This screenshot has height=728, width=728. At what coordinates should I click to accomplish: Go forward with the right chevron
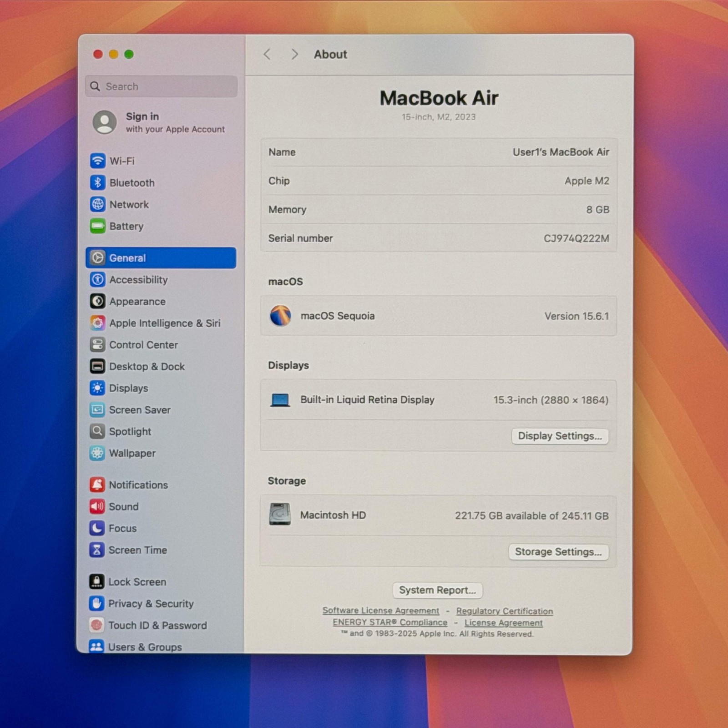point(294,55)
